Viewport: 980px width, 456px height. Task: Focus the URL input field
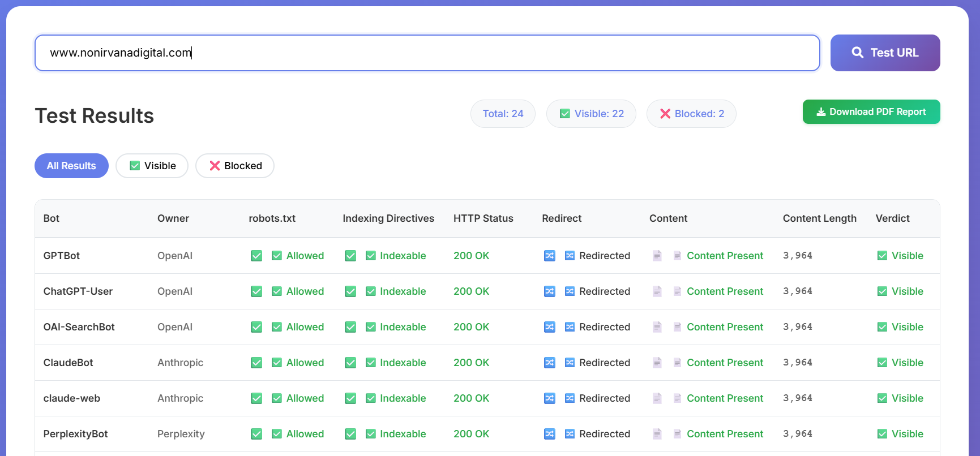click(427, 53)
